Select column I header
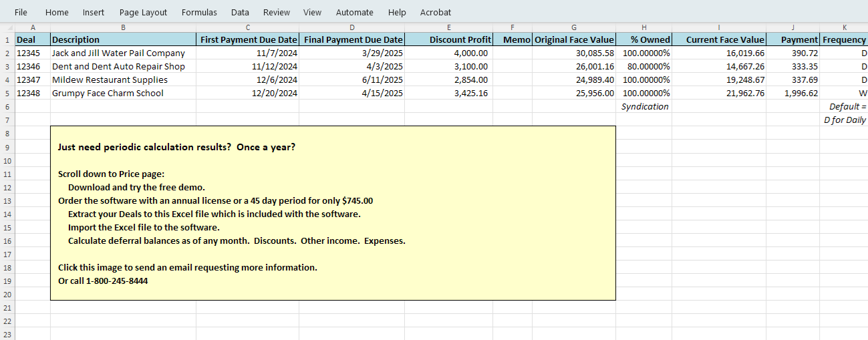 [x=719, y=27]
